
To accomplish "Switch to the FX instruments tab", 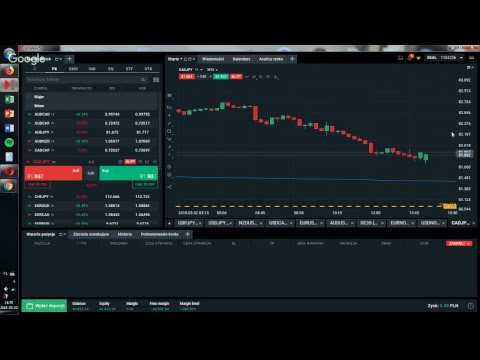I will 54,69.
